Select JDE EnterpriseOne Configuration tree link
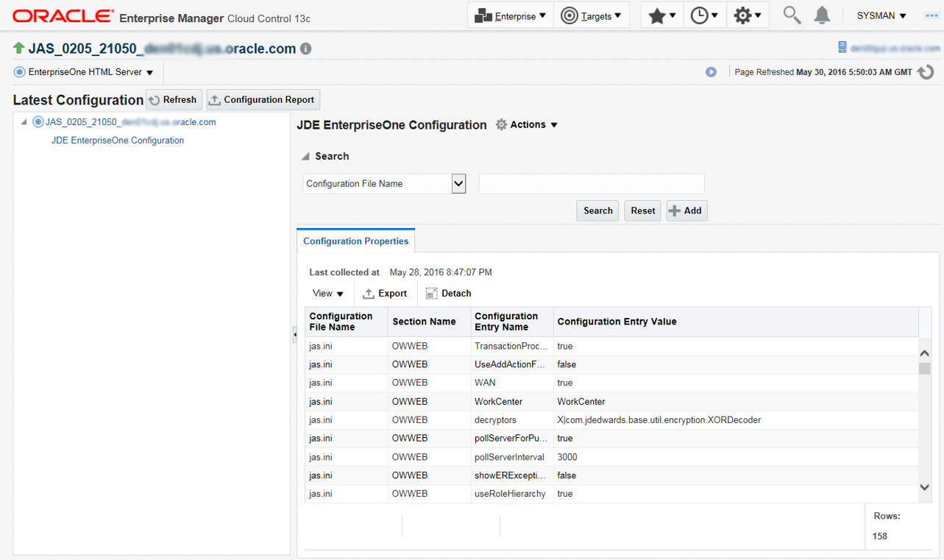The height and width of the screenshot is (560, 944). (x=118, y=140)
